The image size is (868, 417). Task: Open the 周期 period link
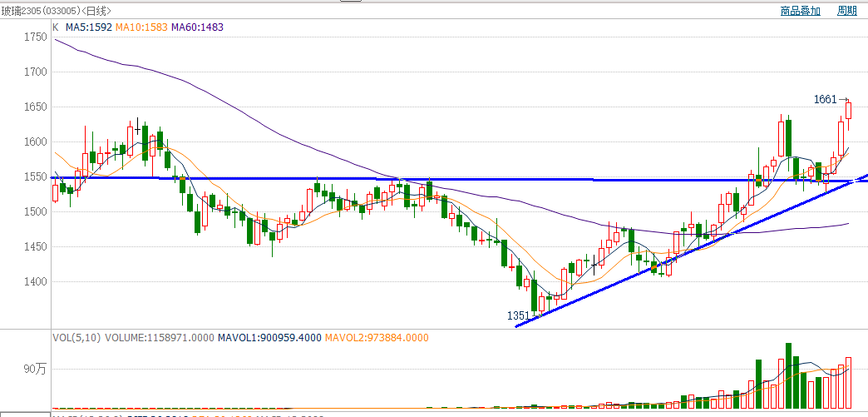coord(847,11)
